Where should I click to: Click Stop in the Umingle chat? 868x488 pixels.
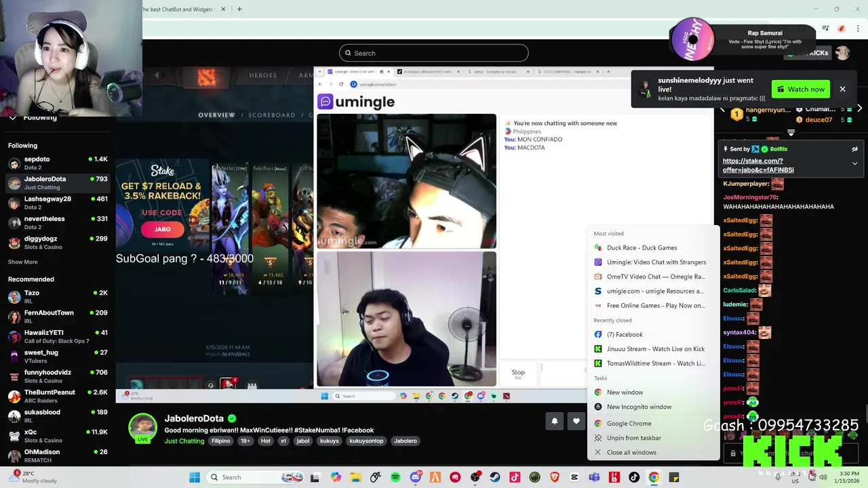(x=518, y=373)
